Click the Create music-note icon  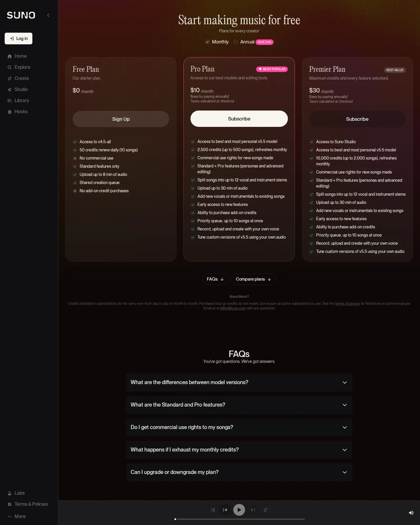[10, 78]
